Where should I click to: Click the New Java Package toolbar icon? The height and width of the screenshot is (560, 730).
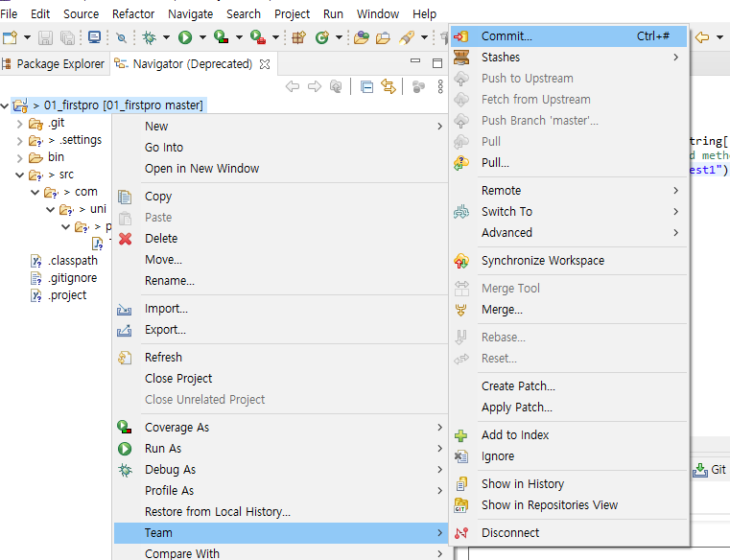(x=298, y=37)
